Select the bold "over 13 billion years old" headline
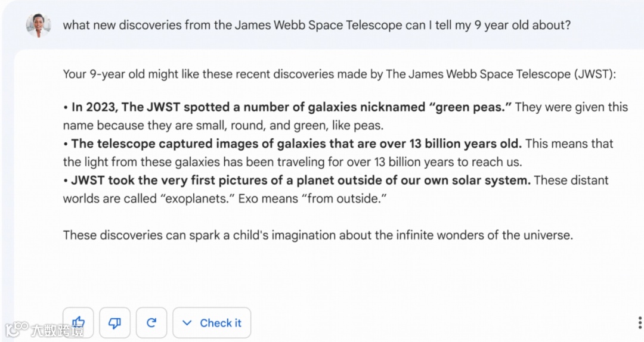Viewport: 644px width, 342px height. (x=296, y=144)
